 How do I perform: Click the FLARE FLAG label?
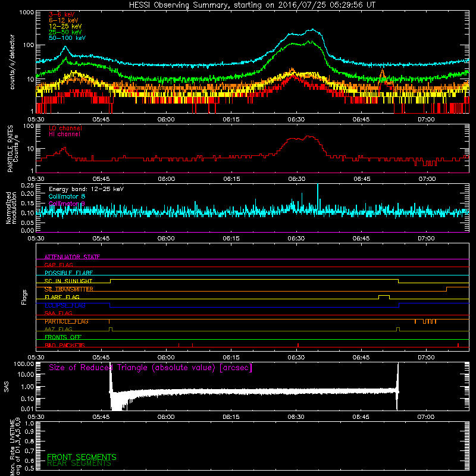pyautogui.click(x=62, y=297)
